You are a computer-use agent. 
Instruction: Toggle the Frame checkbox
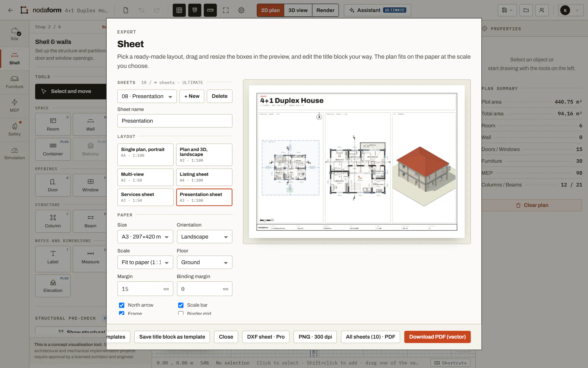click(122, 313)
